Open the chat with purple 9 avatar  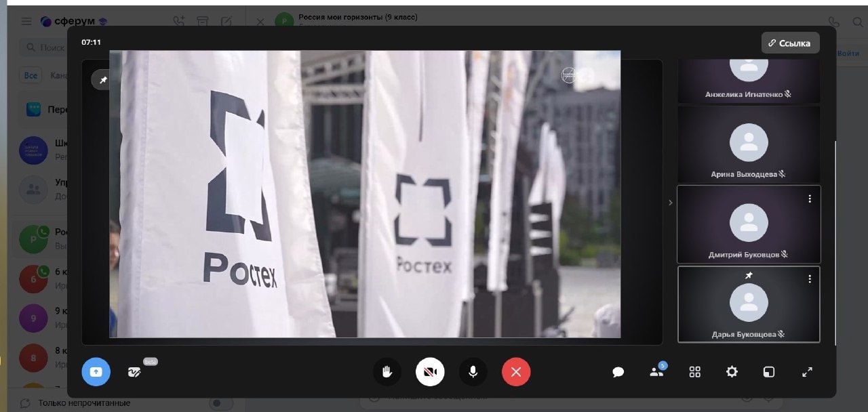coord(34,318)
